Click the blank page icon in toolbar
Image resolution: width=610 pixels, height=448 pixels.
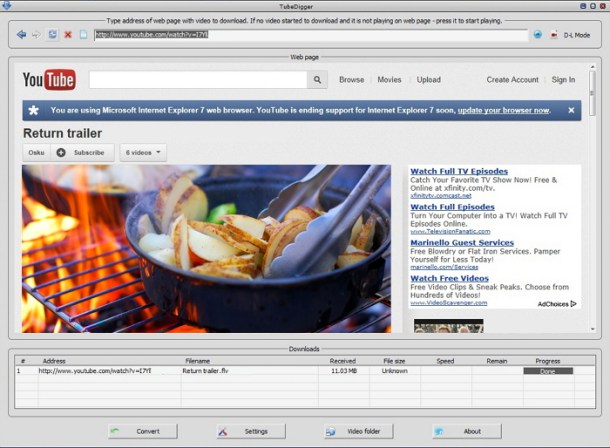pyautogui.click(x=83, y=34)
